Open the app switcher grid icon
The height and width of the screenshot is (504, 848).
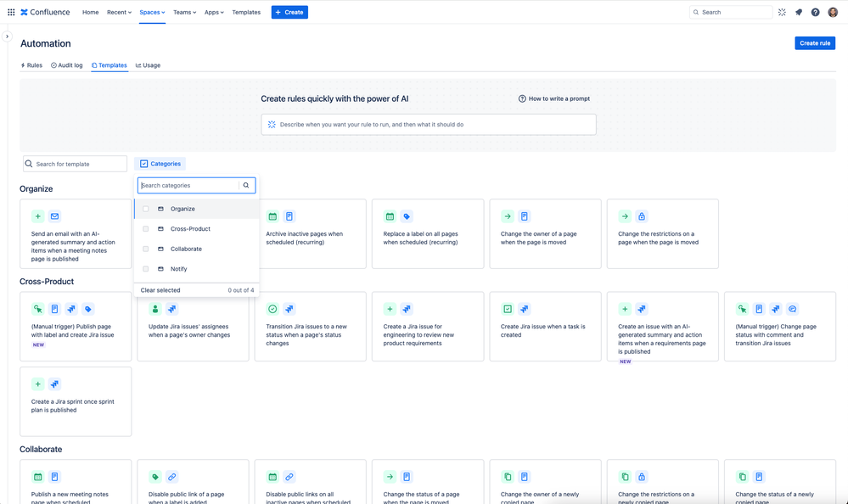[11, 12]
